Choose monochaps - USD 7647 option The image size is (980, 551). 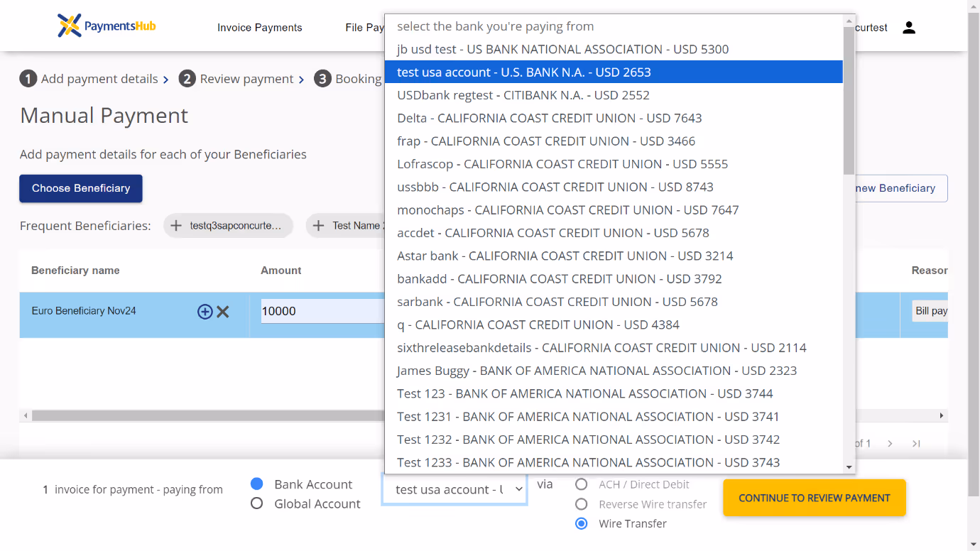pyautogui.click(x=614, y=209)
